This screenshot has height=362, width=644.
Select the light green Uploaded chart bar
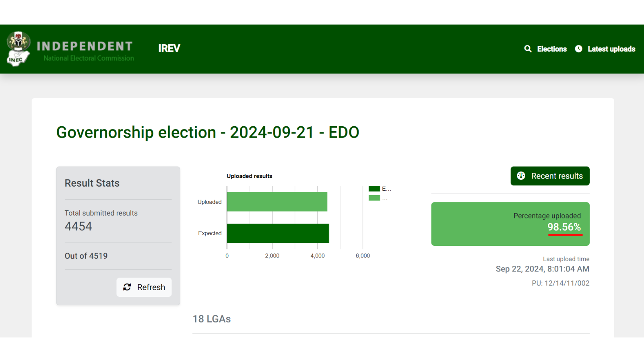(x=277, y=202)
